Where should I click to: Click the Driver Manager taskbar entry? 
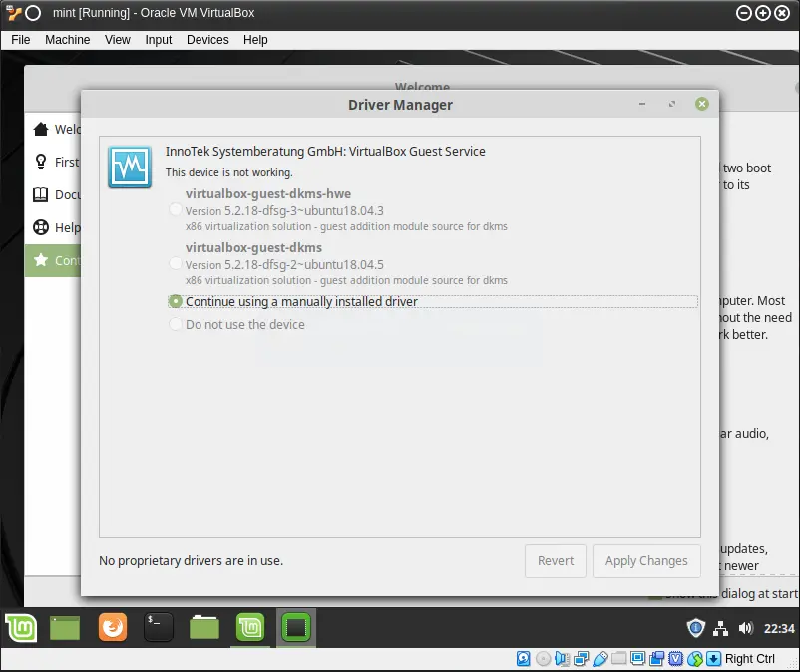[296, 627]
